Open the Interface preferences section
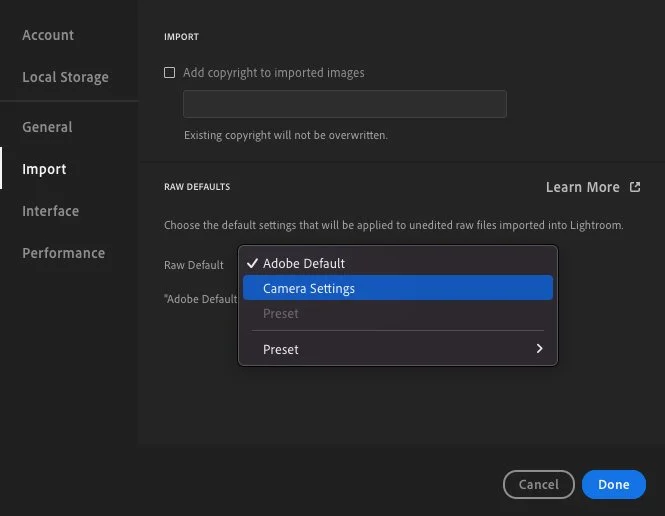Screen dimensions: 665x516 [50, 211]
